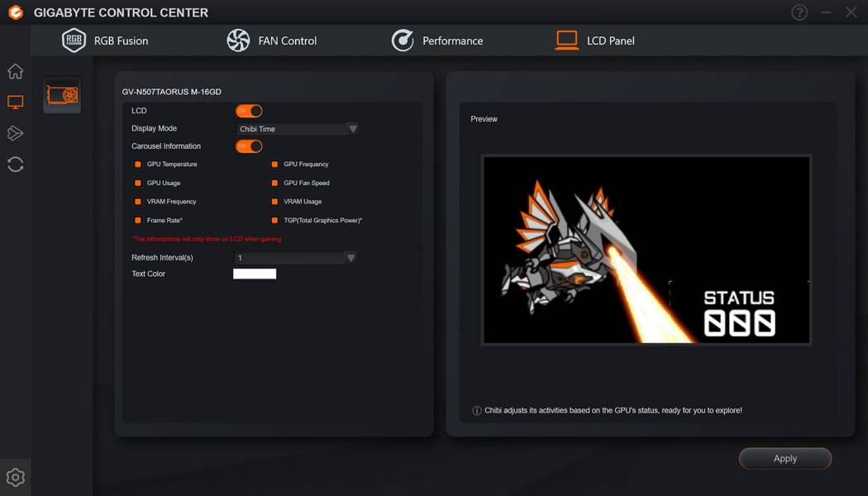Image resolution: width=868 pixels, height=496 pixels.
Task: Uncheck GPU Usage checkbox
Action: [138, 184]
